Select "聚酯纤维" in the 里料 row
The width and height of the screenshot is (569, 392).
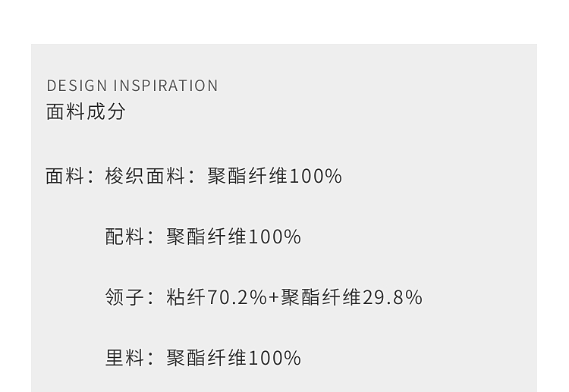[x=206, y=358]
